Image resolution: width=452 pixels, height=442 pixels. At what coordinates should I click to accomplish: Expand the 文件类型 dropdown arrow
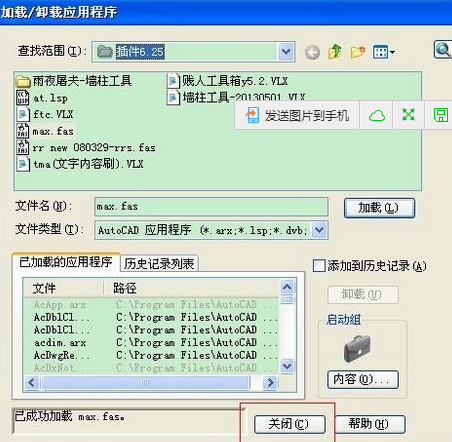tap(319, 230)
